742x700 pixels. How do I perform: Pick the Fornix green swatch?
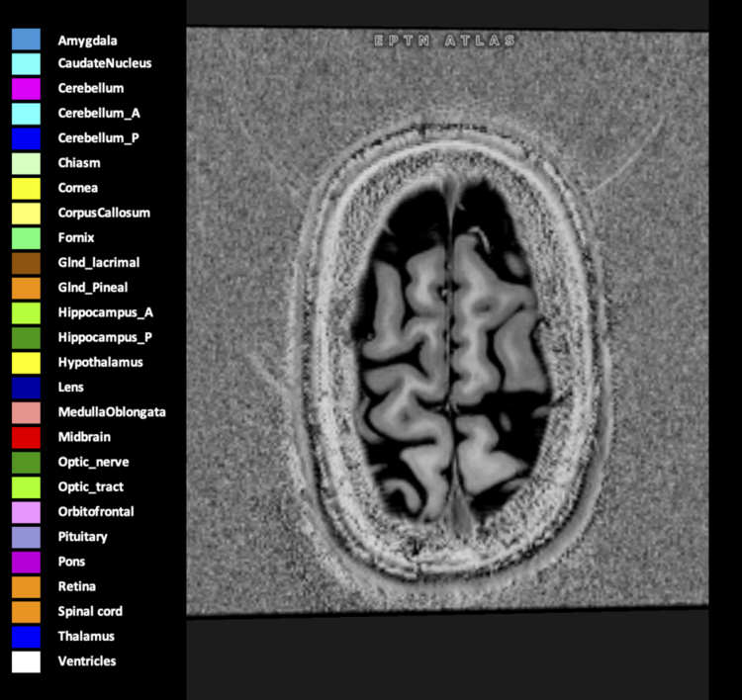[x=26, y=238]
